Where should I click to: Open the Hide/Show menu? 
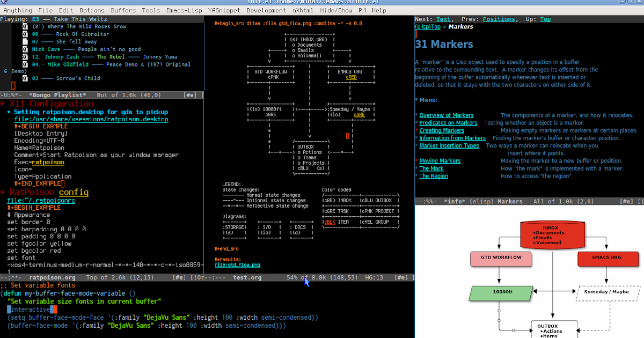click(x=336, y=9)
